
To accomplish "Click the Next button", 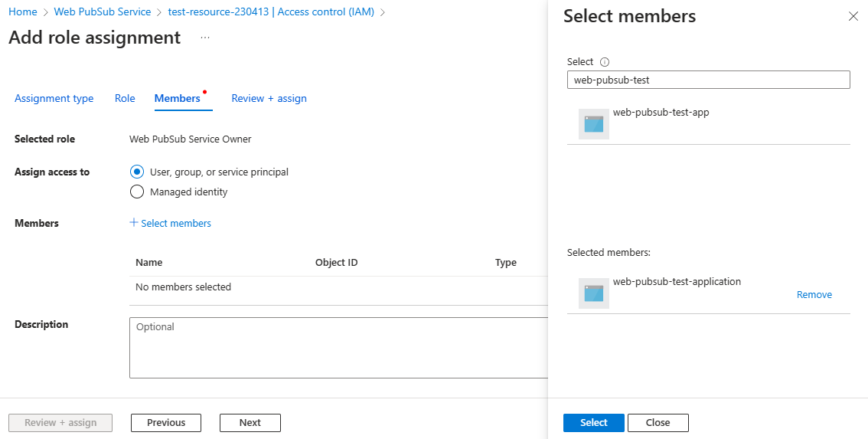I will point(250,423).
